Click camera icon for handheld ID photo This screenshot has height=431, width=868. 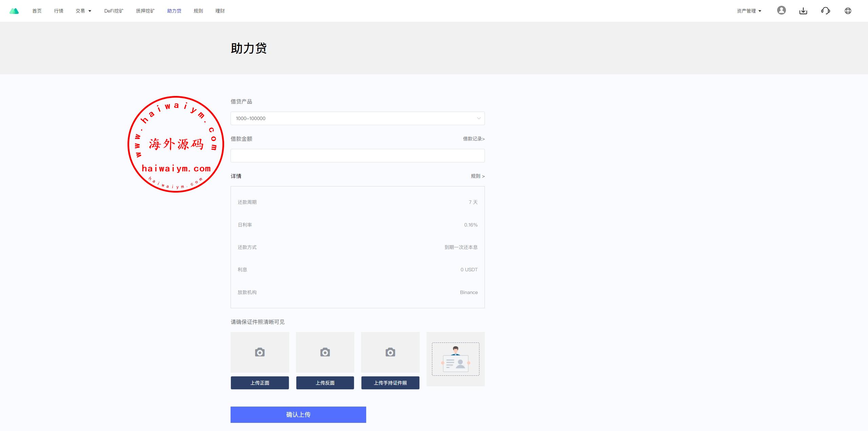390,352
